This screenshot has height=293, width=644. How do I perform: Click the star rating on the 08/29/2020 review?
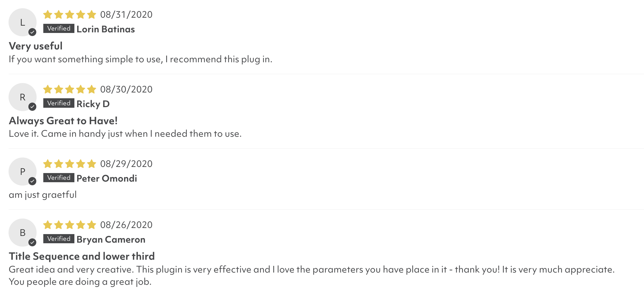point(70,164)
